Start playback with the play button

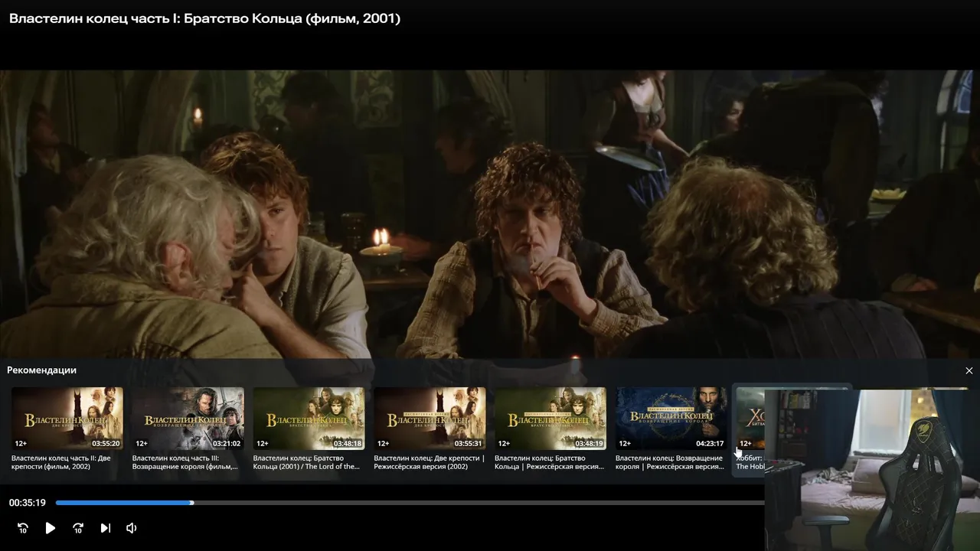click(51, 528)
